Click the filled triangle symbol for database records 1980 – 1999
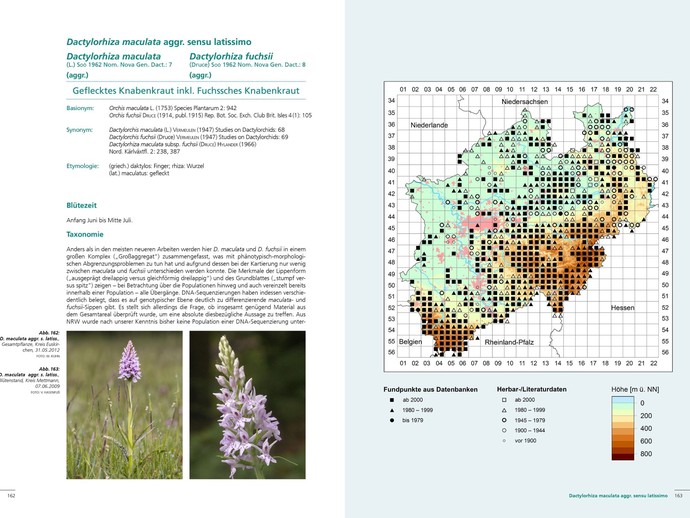Screen dimensions: 690x518 point(392,410)
